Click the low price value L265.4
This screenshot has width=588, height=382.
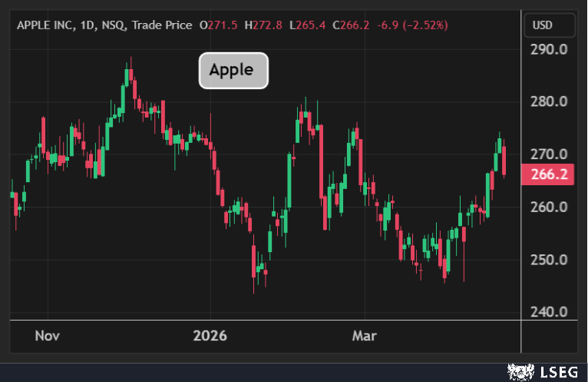point(305,25)
